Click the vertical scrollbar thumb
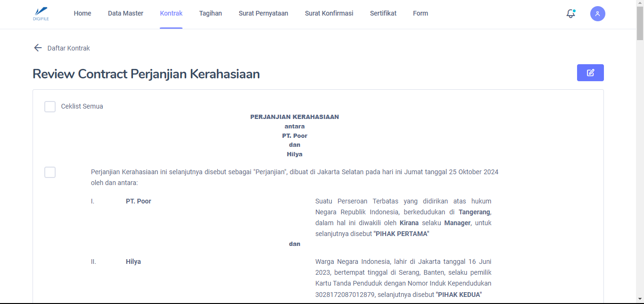Screen dimensions: 644x304 point(640,24)
